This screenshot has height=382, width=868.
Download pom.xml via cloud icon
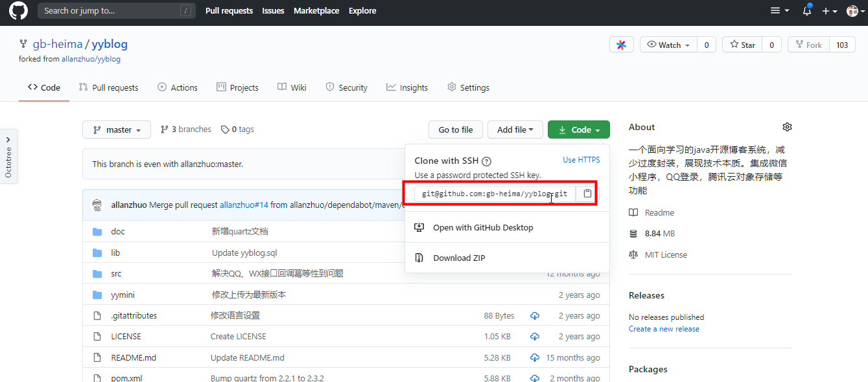(x=535, y=378)
